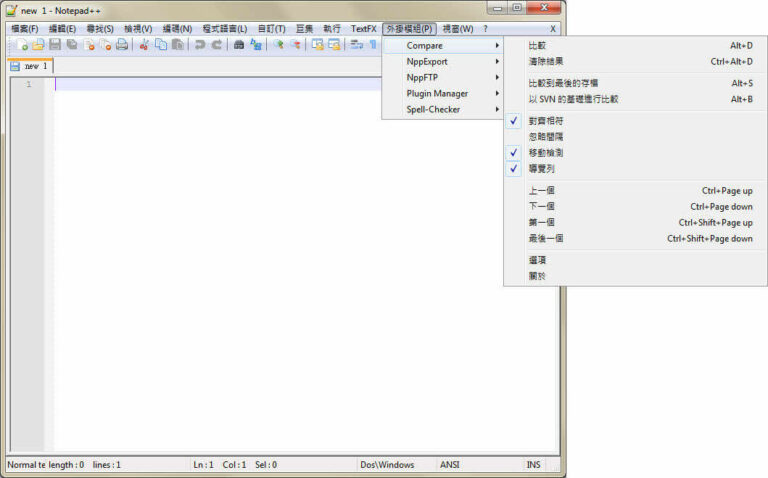Open the 執行 run menu
Image resolution: width=768 pixels, height=478 pixels.
(332, 29)
